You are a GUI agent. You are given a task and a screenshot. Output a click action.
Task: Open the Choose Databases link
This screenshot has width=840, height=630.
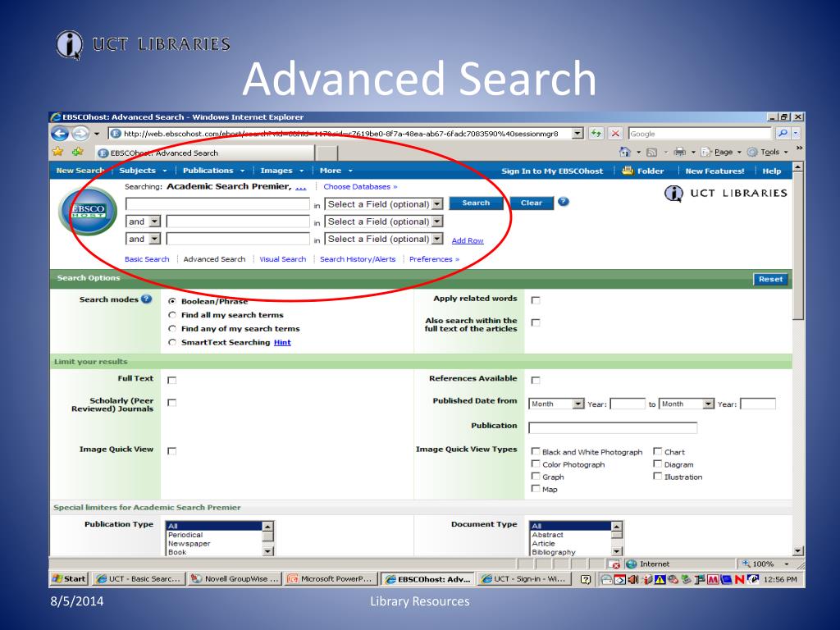(360, 186)
